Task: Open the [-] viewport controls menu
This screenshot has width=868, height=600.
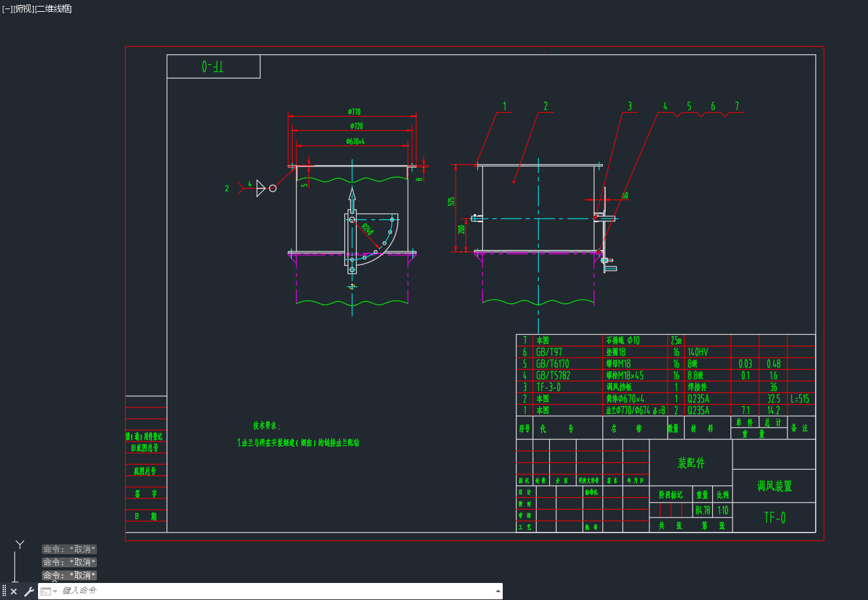Action: [x=7, y=9]
